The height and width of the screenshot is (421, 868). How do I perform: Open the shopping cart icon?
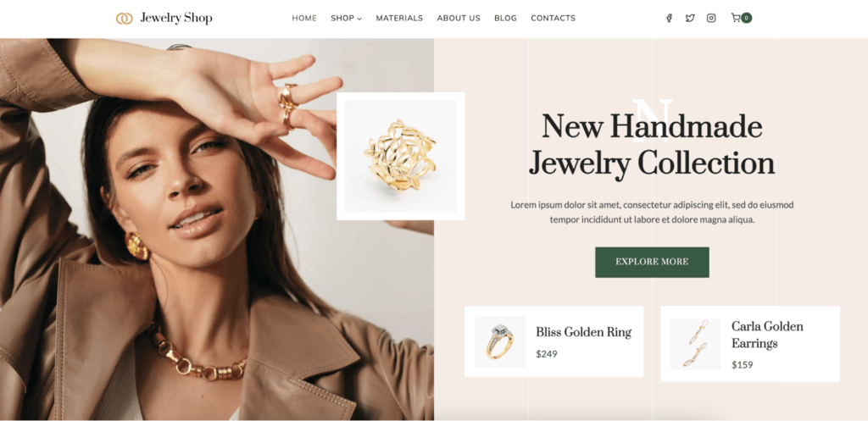(x=735, y=19)
